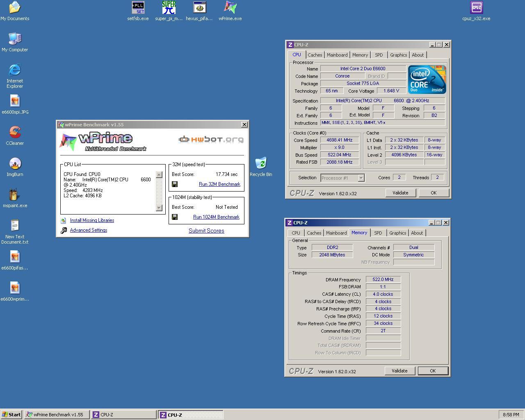Run 1024M Benchmark link
Screen dimensions: 525x420
tap(216, 217)
